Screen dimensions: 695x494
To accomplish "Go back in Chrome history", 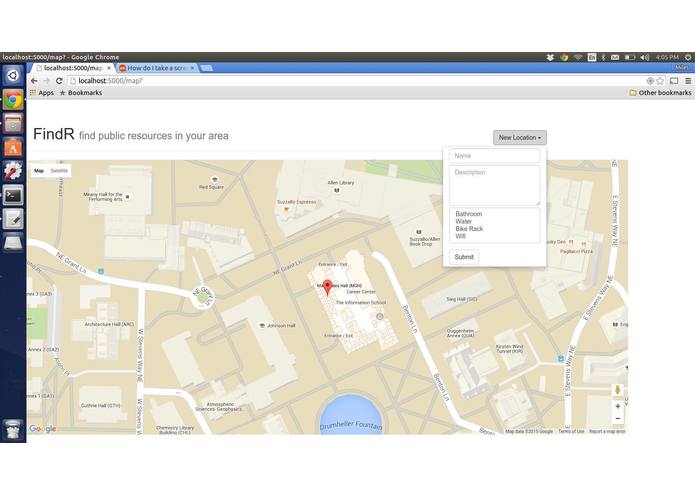I will click(34, 81).
